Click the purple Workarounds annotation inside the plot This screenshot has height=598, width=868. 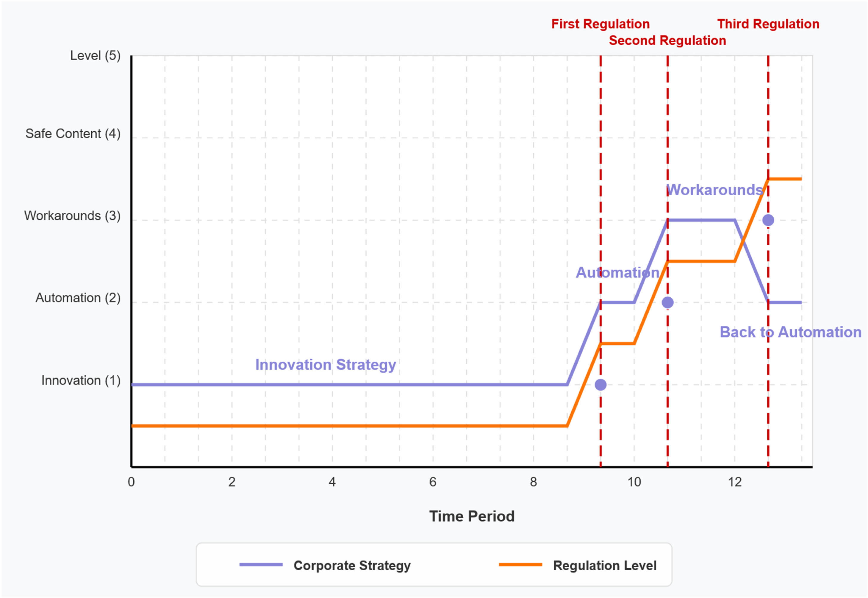715,190
